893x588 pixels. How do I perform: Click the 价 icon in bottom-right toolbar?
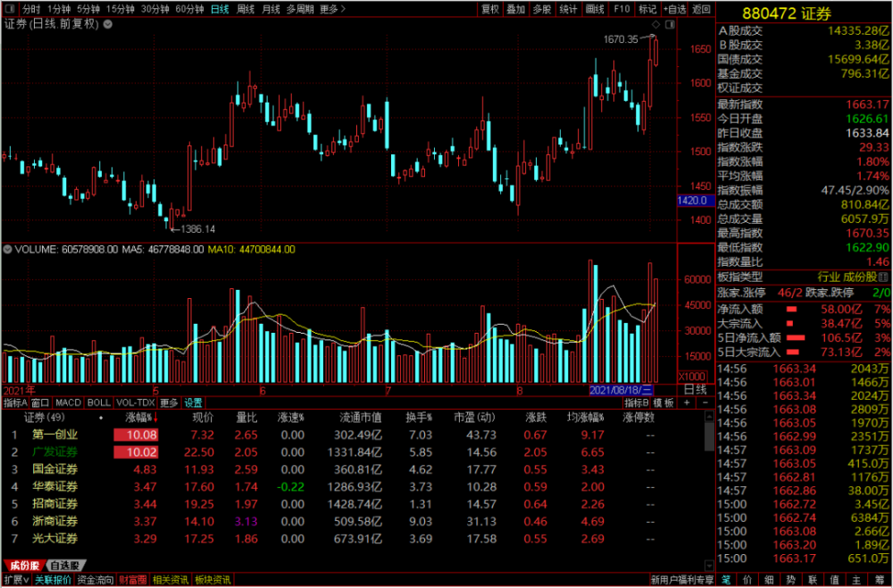pyautogui.click(x=747, y=580)
